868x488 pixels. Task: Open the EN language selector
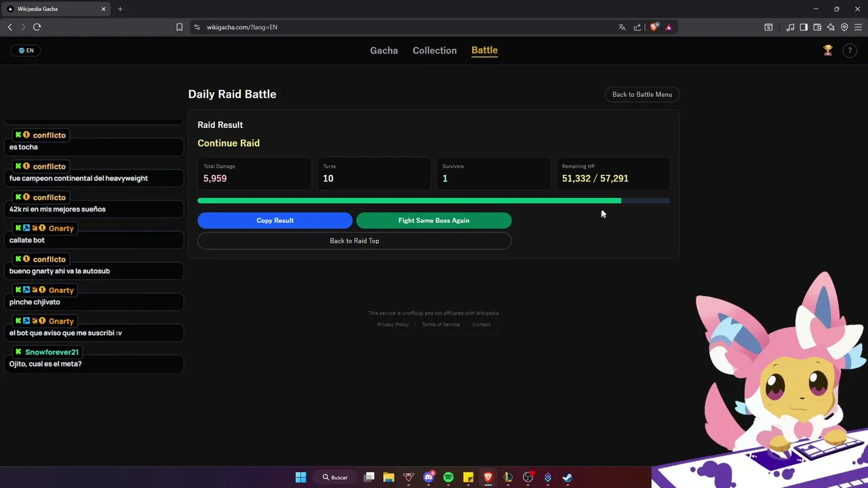26,50
